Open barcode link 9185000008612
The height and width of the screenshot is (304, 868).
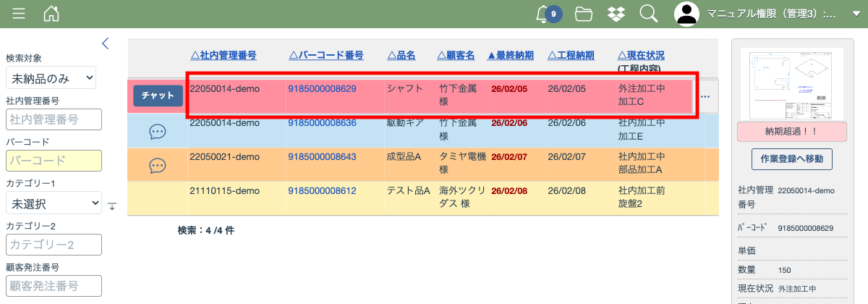pyautogui.click(x=322, y=191)
